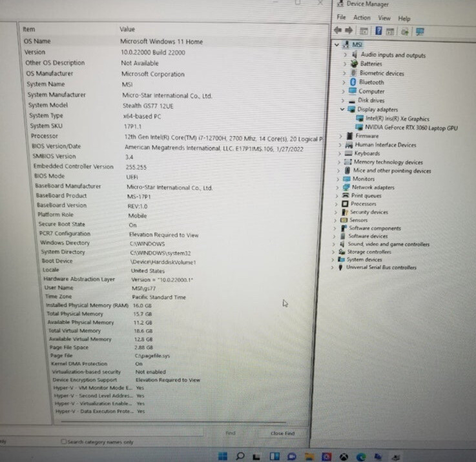
Task: Click the Computer category icon
Action: click(x=353, y=91)
